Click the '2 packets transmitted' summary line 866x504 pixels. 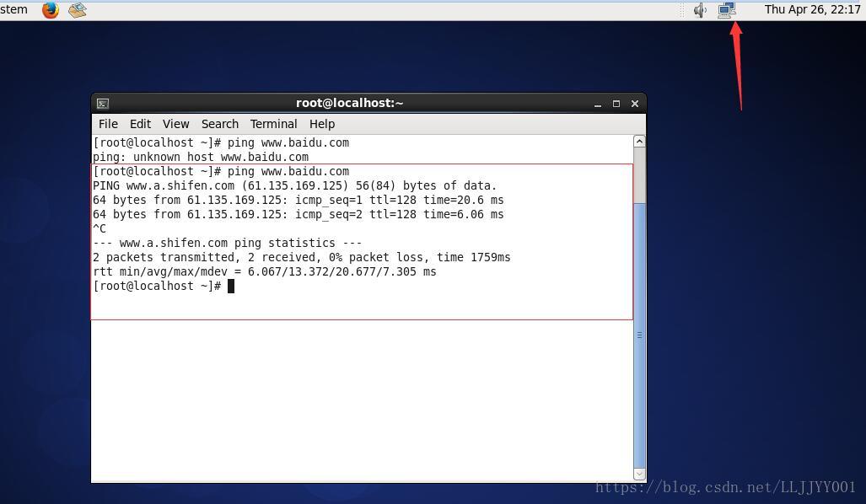(x=302, y=258)
